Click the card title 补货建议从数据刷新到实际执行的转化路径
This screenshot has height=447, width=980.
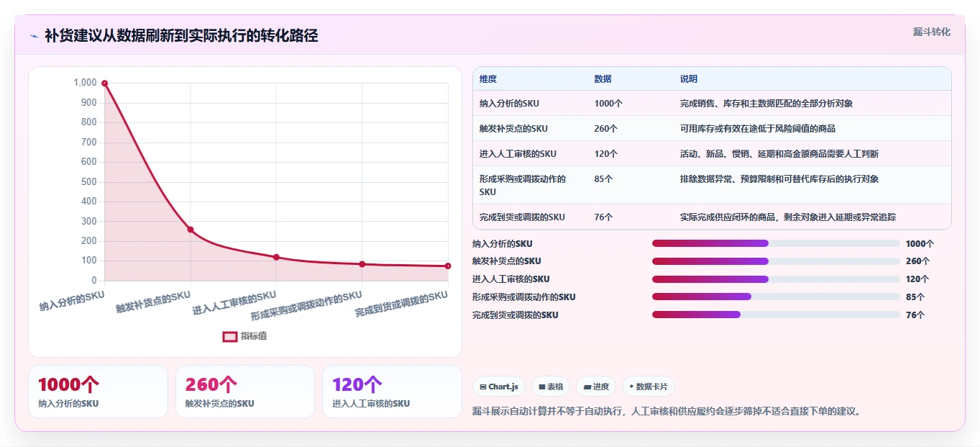pos(181,36)
